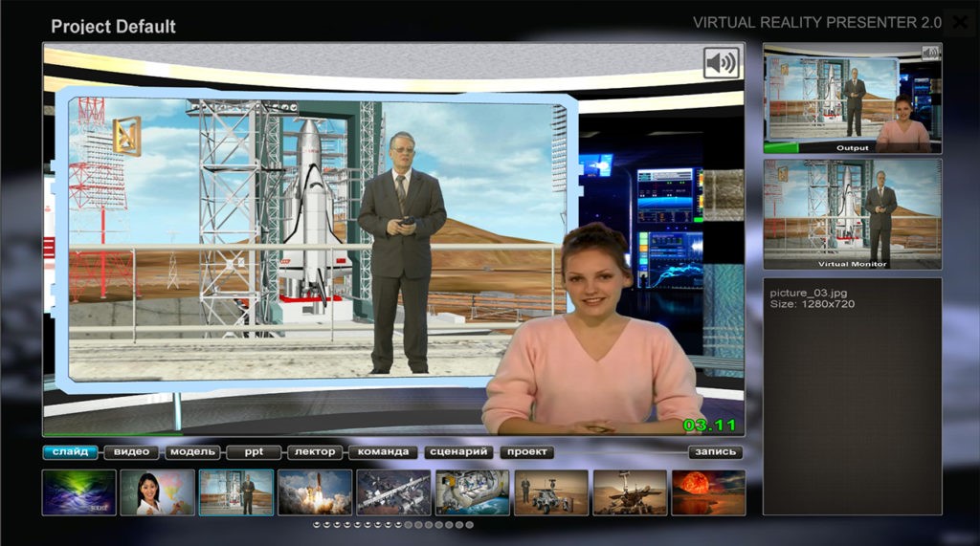Choose the rocket launch slide thumbnail
This screenshot has width=980, height=546.
click(315, 492)
